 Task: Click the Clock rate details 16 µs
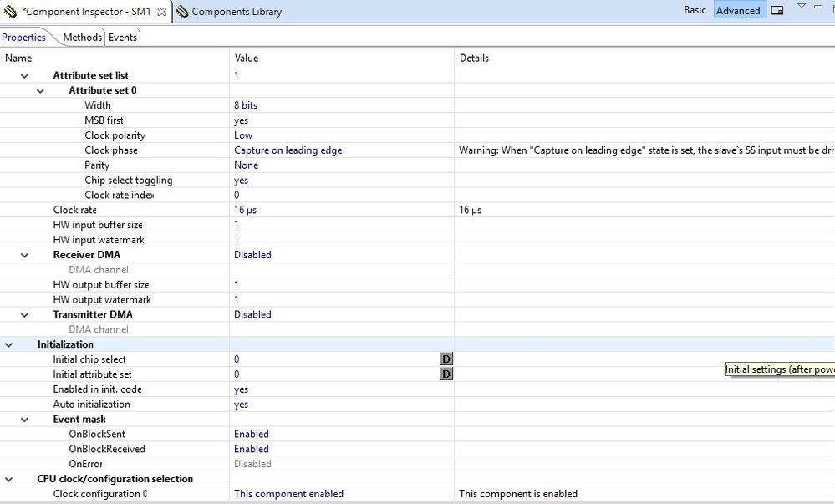point(471,210)
